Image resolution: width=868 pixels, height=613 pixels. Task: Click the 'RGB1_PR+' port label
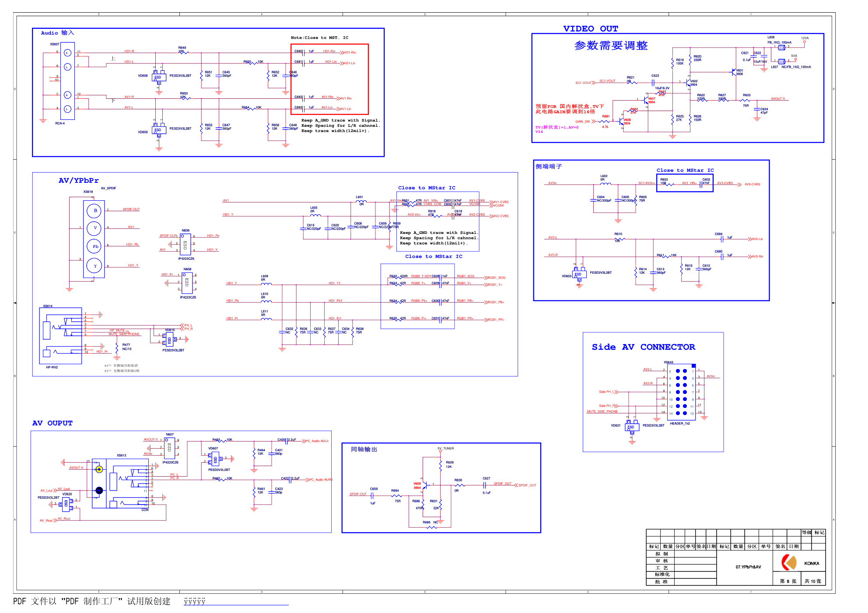[496, 320]
